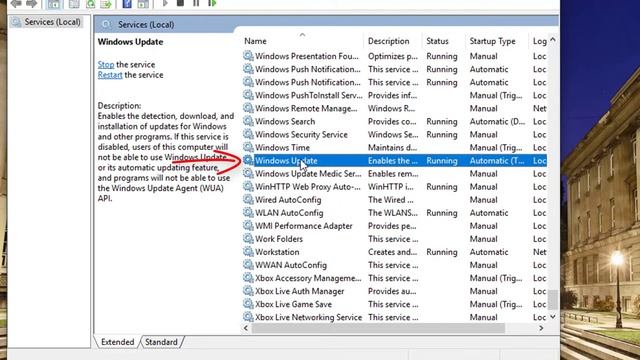Select the Windows Time service name
This screenshot has width=640, height=360.
point(282,147)
